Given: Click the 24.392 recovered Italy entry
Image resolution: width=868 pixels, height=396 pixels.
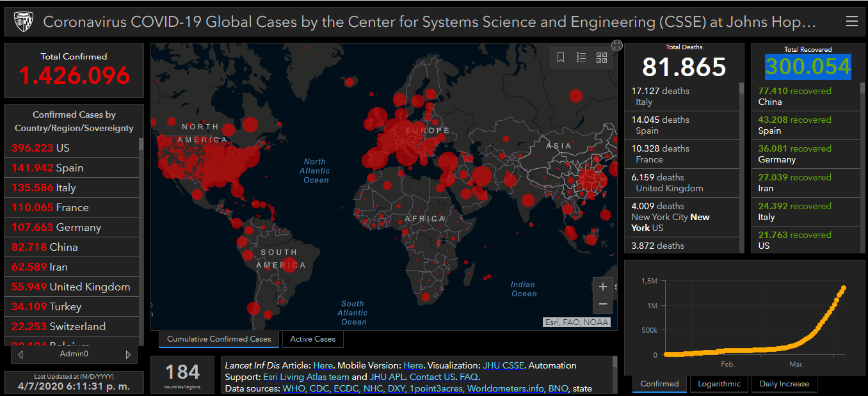Looking at the screenshot, I should 807,211.
